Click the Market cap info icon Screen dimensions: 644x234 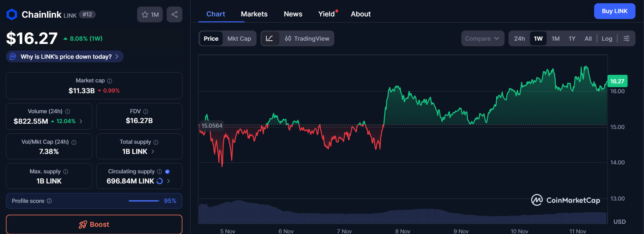[109, 81]
